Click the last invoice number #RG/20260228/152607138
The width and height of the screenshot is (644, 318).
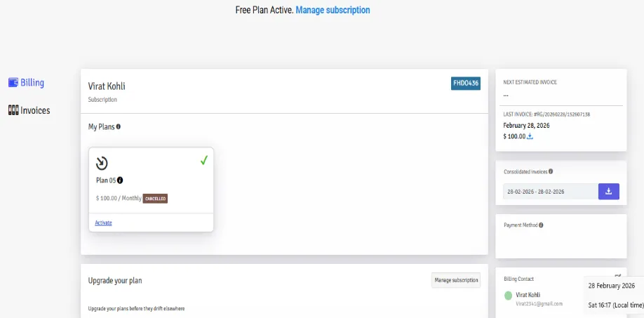[562, 114]
